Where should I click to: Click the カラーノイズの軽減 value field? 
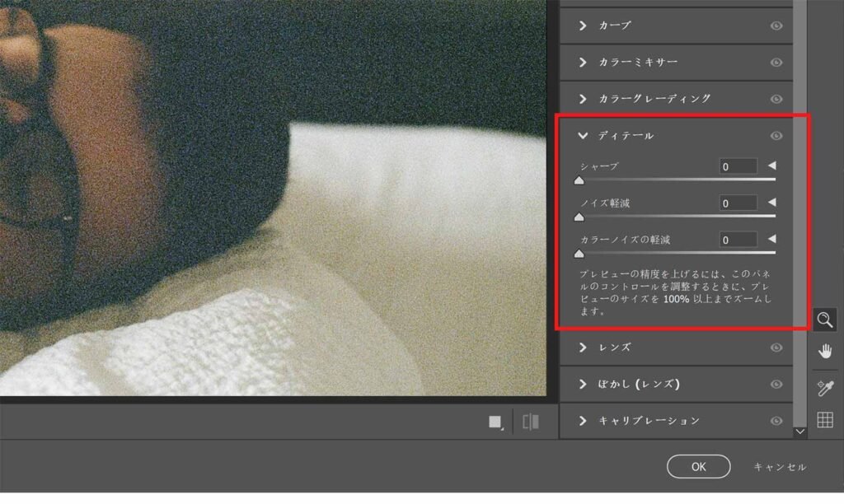click(x=738, y=240)
